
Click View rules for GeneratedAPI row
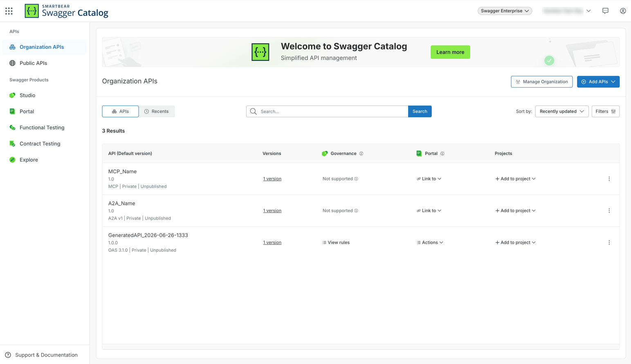point(336,243)
